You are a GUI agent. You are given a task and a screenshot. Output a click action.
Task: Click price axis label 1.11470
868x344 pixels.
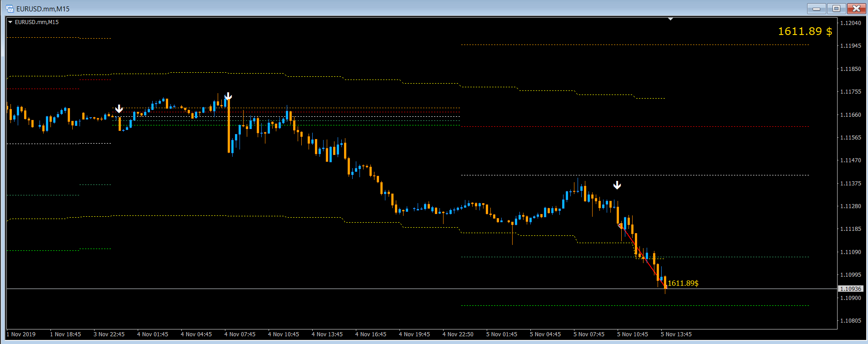(x=850, y=160)
